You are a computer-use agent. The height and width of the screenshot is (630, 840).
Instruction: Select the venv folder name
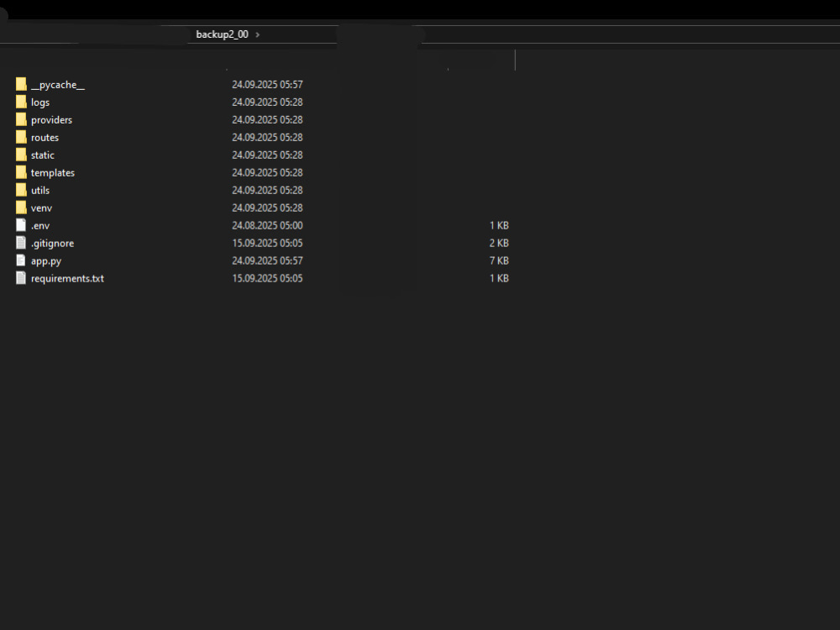[x=41, y=208]
